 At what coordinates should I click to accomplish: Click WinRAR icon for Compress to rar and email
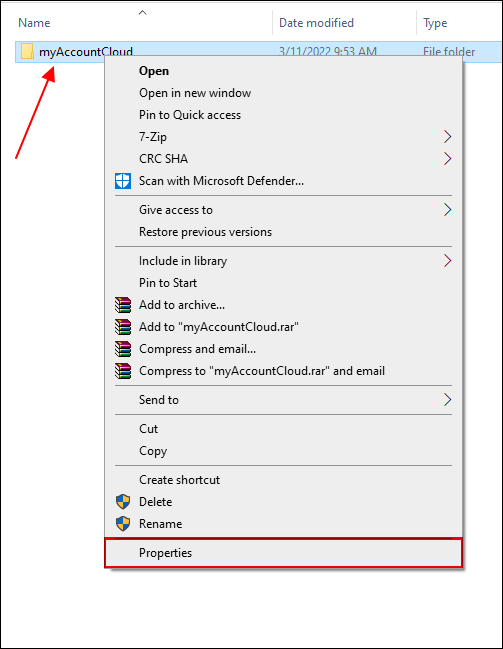(123, 371)
